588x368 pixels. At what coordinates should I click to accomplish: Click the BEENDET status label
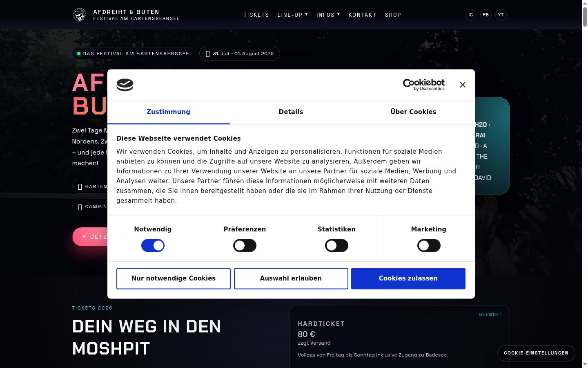490,314
